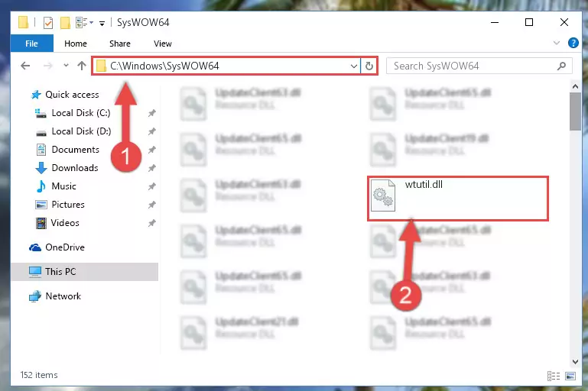Click the pin icon beside Local Disk (D:)
588x391 pixels.
[151, 131]
